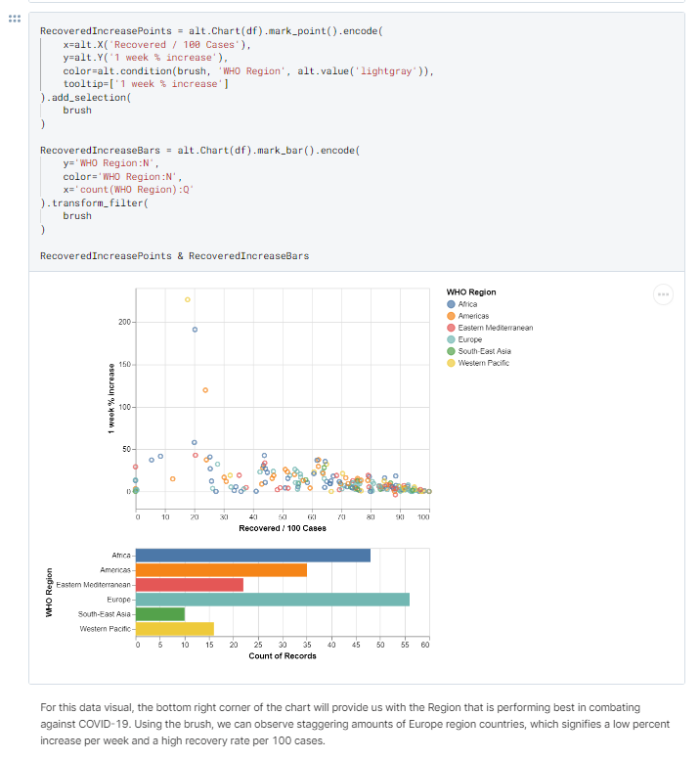Click the paragraph starting 'For this data visual'

pos(355,724)
